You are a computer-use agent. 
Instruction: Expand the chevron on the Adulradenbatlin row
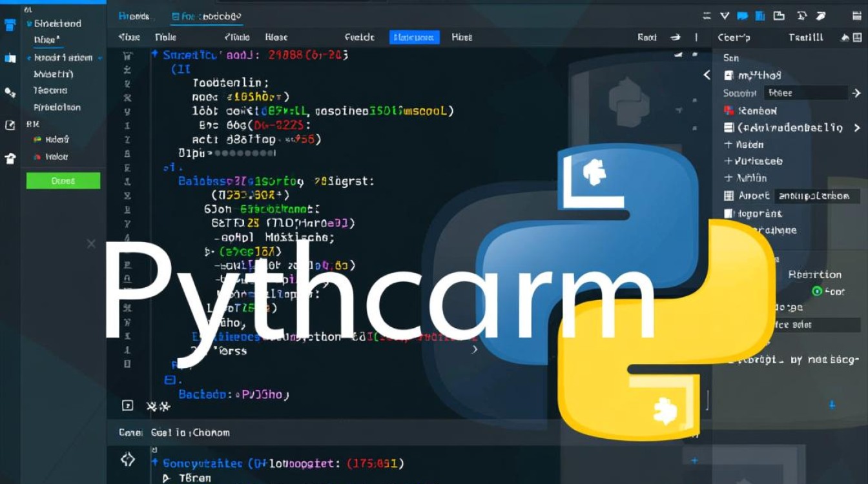[x=857, y=128]
